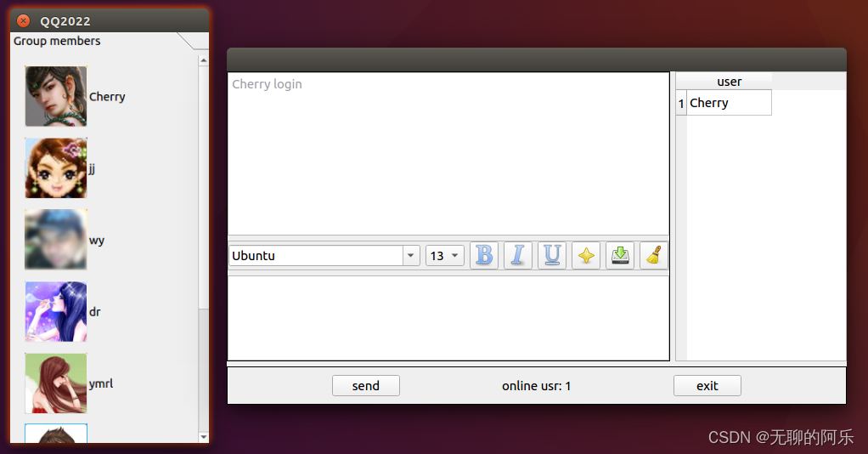This screenshot has height=454, width=868.
Task: Click the chat history area showing Cherry login
Action: click(x=448, y=154)
